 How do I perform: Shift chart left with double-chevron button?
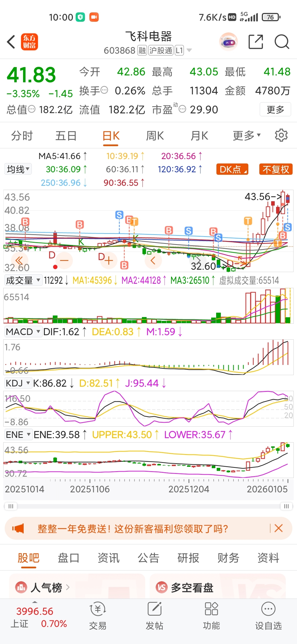click(x=19, y=260)
